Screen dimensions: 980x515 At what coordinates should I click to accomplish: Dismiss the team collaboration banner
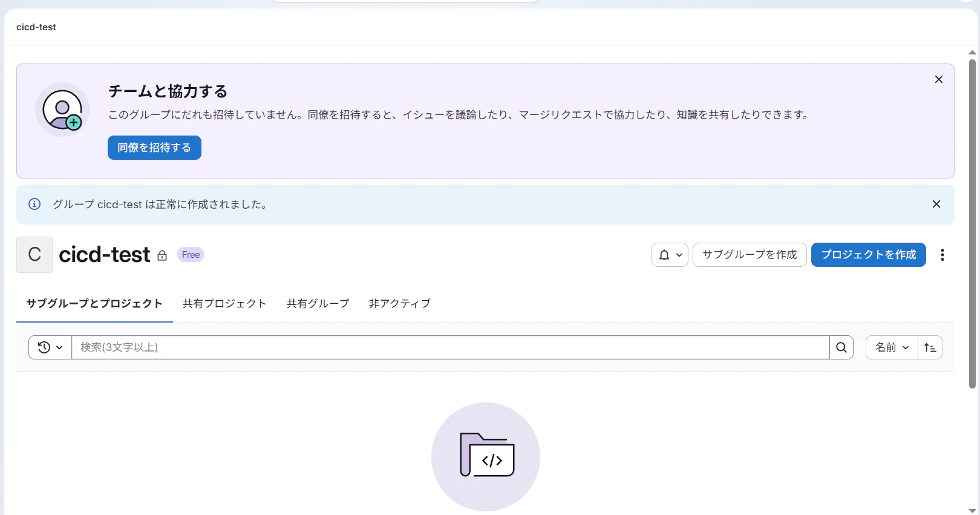(x=939, y=79)
